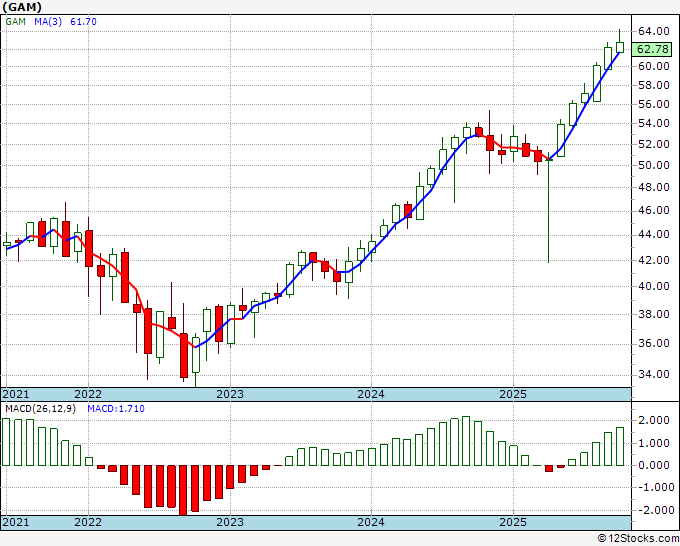Click the 2023 label on price chart axis

pos(230,394)
